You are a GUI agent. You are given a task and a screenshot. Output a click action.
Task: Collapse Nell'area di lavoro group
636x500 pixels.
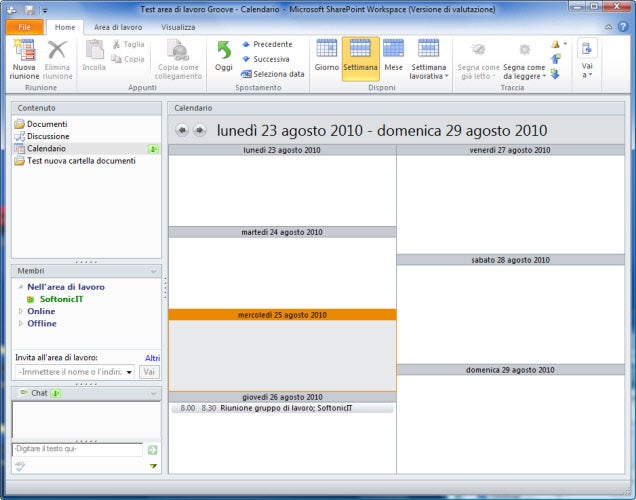pyautogui.click(x=20, y=287)
